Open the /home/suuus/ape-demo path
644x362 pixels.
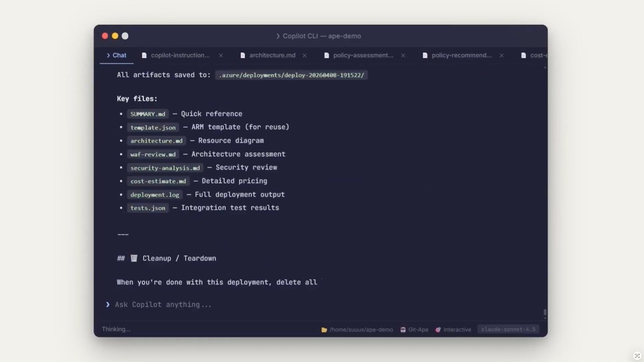coord(361,330)
